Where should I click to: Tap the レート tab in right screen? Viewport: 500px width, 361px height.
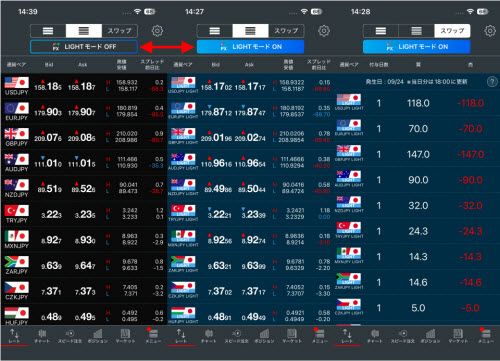[x=347, y=336]
